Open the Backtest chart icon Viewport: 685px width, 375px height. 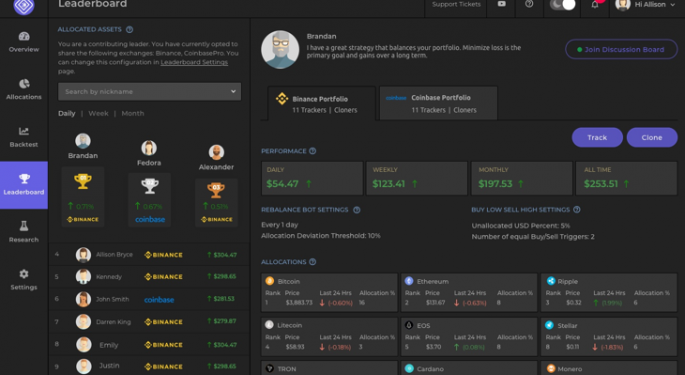point(24,131)
